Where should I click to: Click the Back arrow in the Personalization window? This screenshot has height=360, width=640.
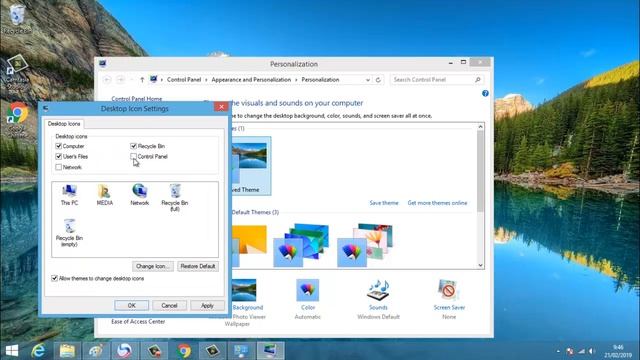click(107, 80)
